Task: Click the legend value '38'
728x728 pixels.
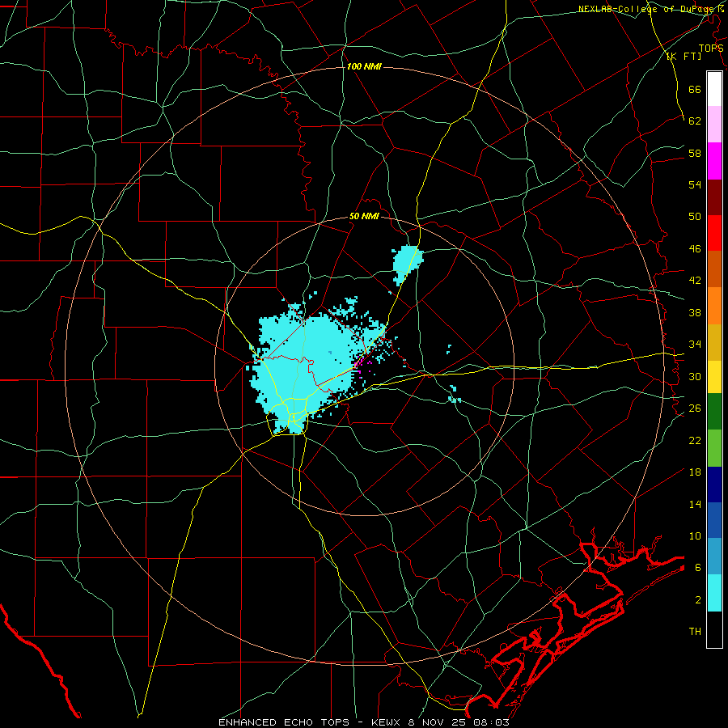Action: (x=695, y=312)
